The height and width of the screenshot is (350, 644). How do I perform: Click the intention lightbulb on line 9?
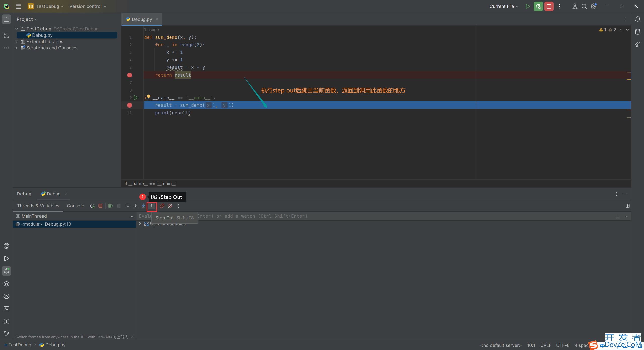(x=148, y=97)
